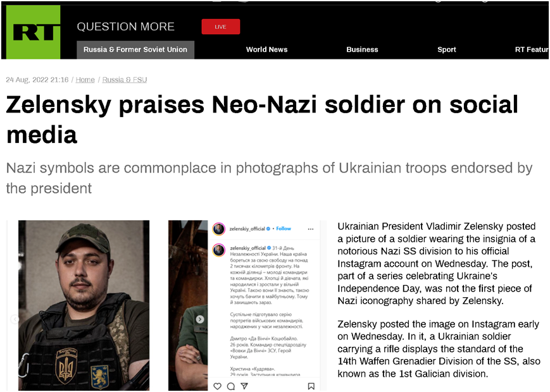Click the soldier portrait photo

(84, 303)
